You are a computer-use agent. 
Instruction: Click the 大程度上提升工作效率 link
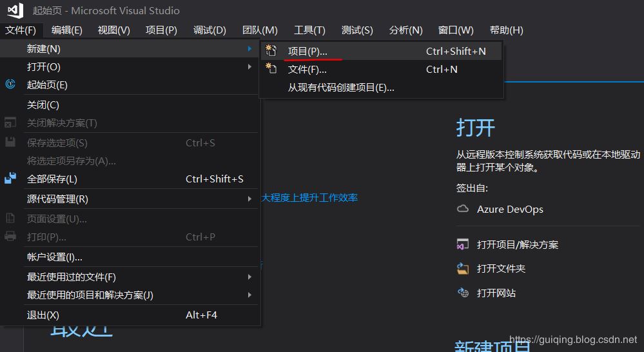click(x=309, y=197)
